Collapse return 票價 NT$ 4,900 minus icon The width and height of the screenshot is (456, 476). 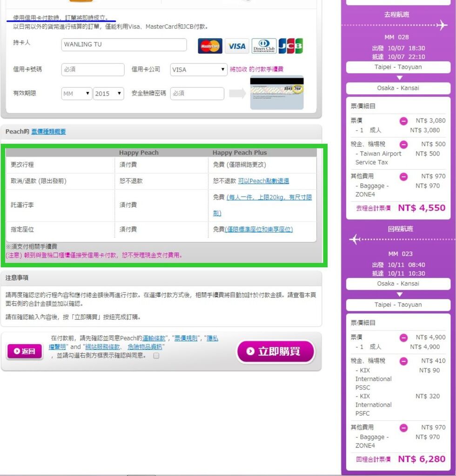(x=403, y=337)
